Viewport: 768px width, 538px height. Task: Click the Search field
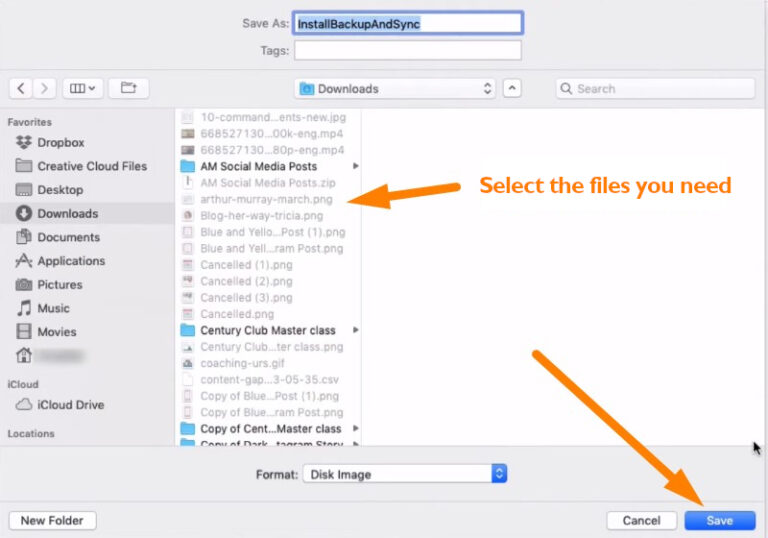coord(655,89)
